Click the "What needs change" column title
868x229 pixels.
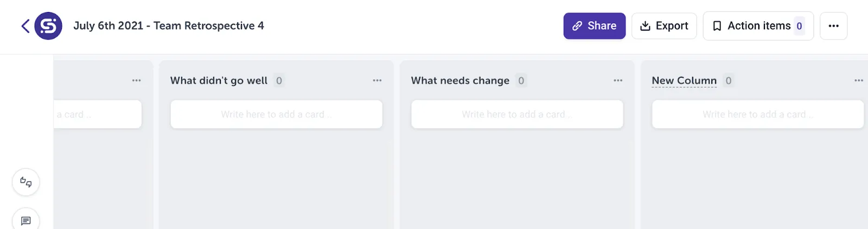(460, 81)
